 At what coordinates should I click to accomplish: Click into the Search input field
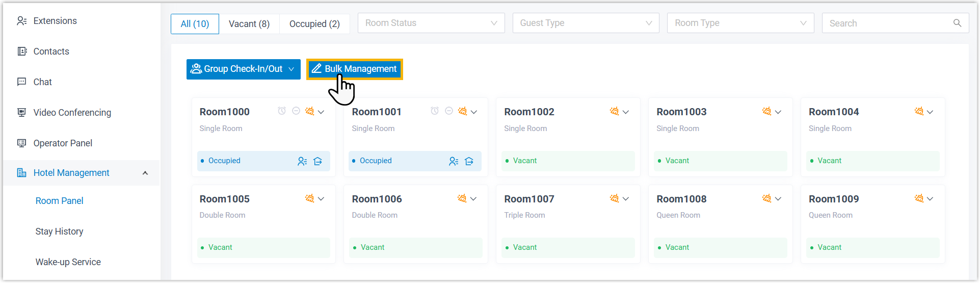pos(887,23)
